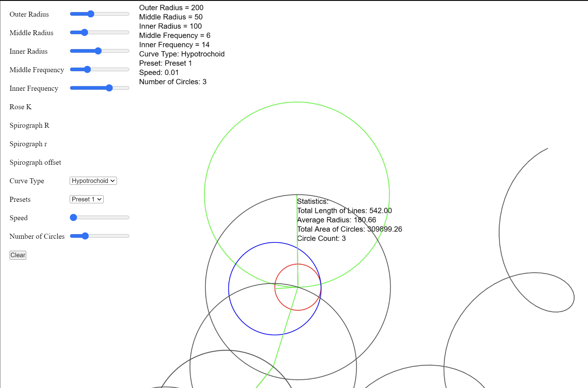This screenshot has height=388, width=588.
Task: Click the 'Outer Radius = 200' readout
Action: click(x=171, y=8)
